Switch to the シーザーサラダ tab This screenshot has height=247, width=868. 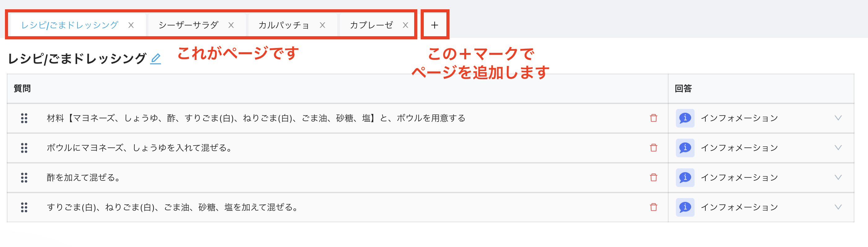188,25
